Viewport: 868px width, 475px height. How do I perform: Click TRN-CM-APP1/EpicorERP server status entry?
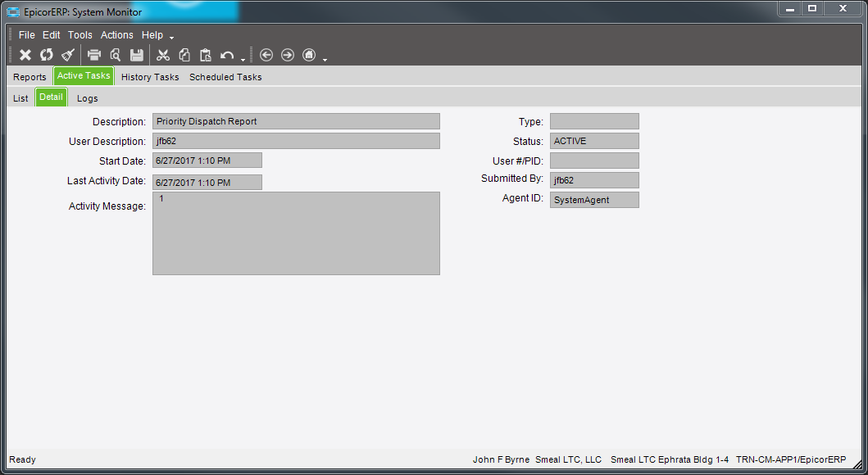[x=791, y=459]
